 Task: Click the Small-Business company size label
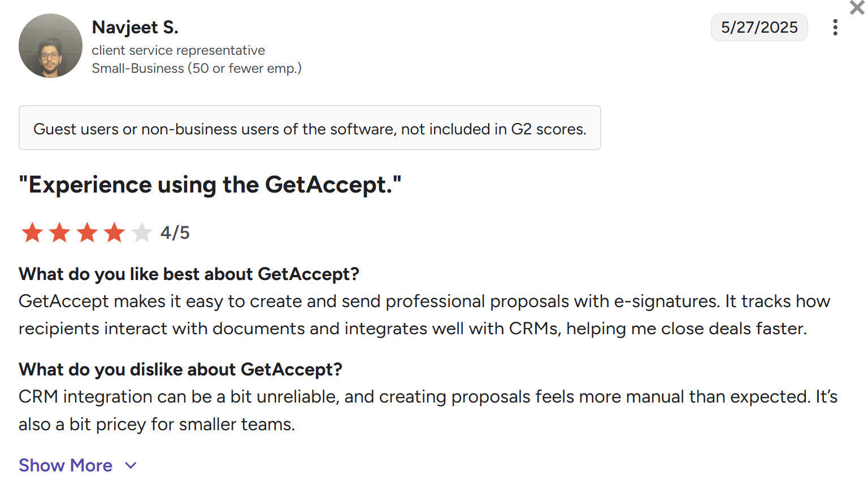[x=196, y=68]
